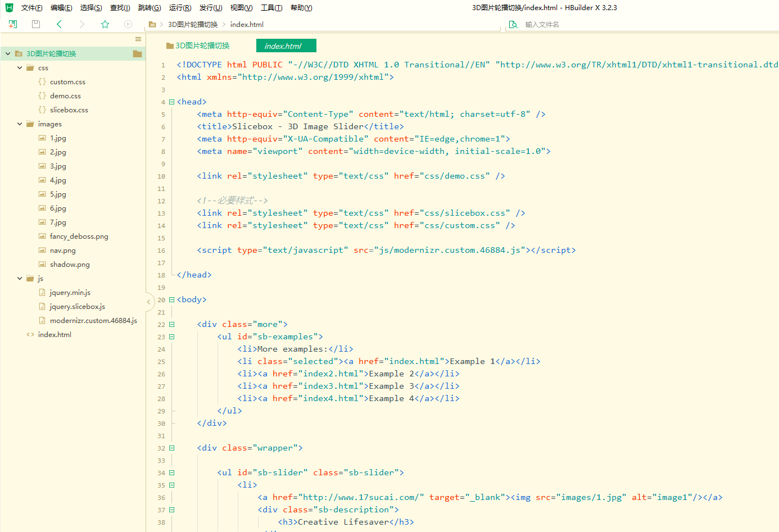Click the run play icon in toolbar
Viewport: 779px width, 532px height.
point(128,24)
